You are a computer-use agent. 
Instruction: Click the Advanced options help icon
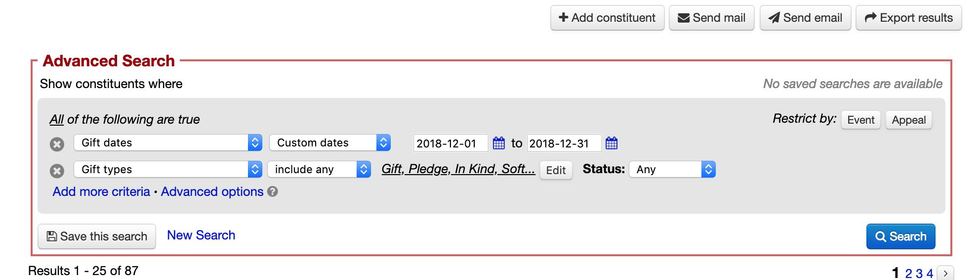pos(273,191)
